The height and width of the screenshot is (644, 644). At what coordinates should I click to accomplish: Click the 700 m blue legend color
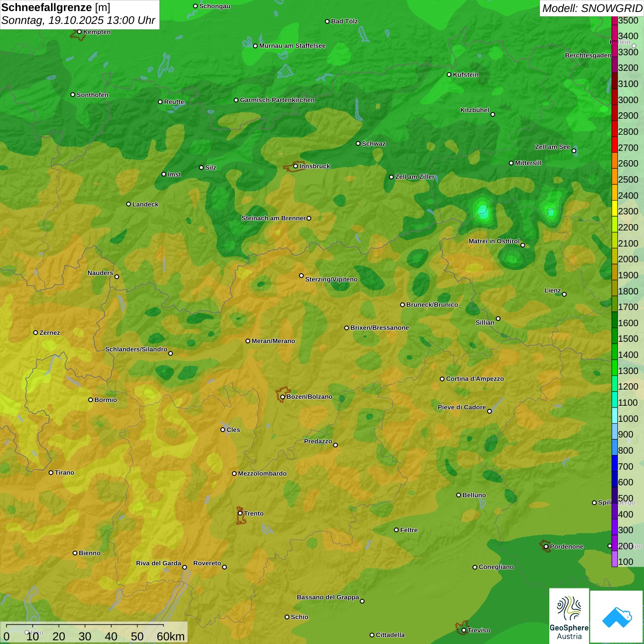[x=614, y=463]
